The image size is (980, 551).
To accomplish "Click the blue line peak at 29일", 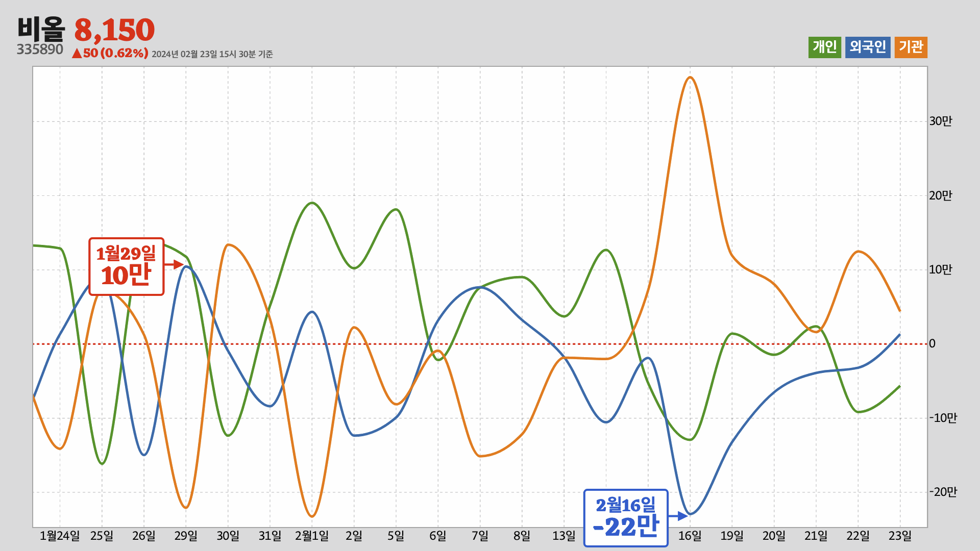I will tap(186, 266).
